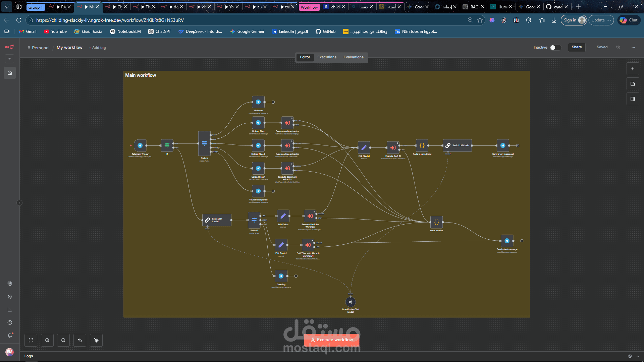Image resolution: width=644 pixels, height=362 pixels.
Task: Expand the collapsed left sidebar arrow
Action: (x=19, y=203)
